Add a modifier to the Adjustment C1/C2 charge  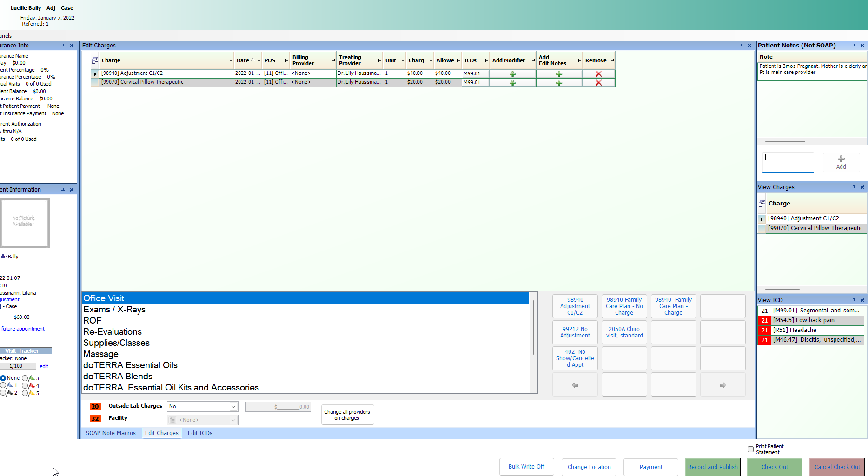[x=512, y=73]
